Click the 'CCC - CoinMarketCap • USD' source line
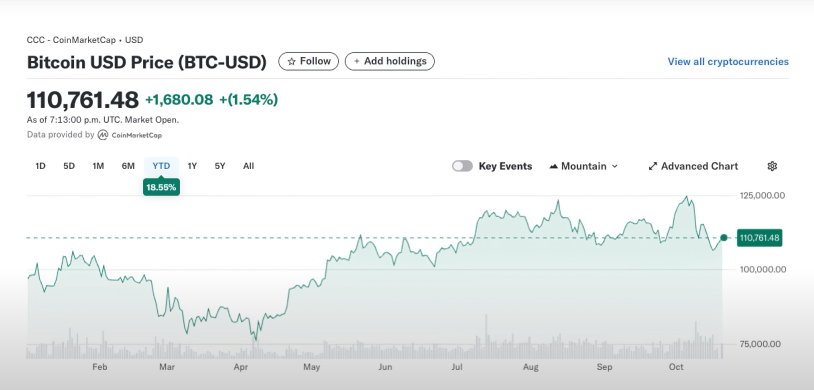Screen dimensions: 814x390 tap(85, 40)
